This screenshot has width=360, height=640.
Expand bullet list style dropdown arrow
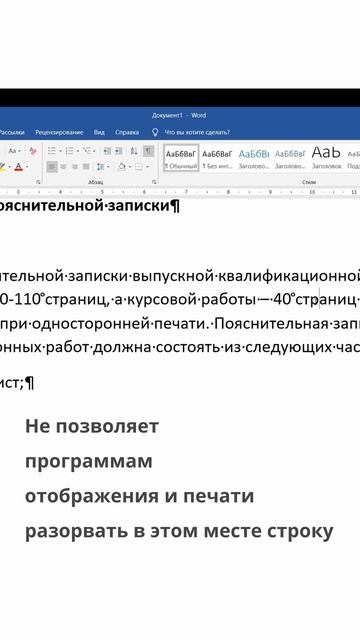(x=60, y=151)
